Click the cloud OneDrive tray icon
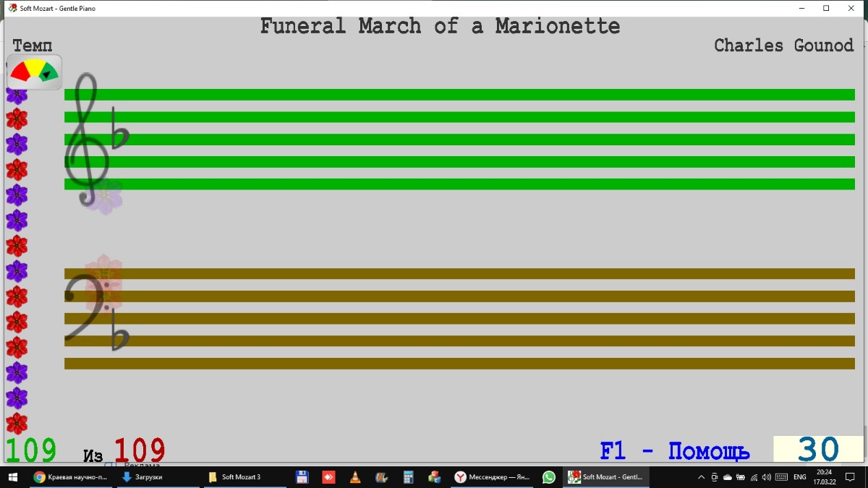 click(x=728, y=477)
